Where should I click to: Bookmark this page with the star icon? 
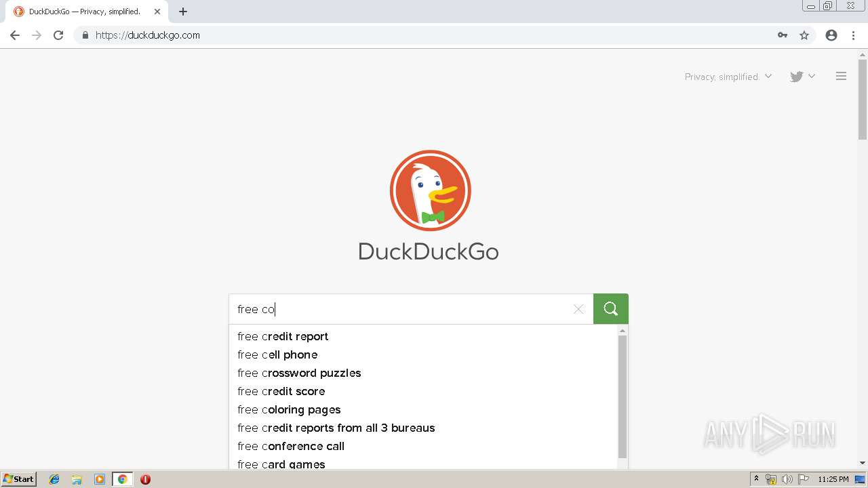pos(804,35)
